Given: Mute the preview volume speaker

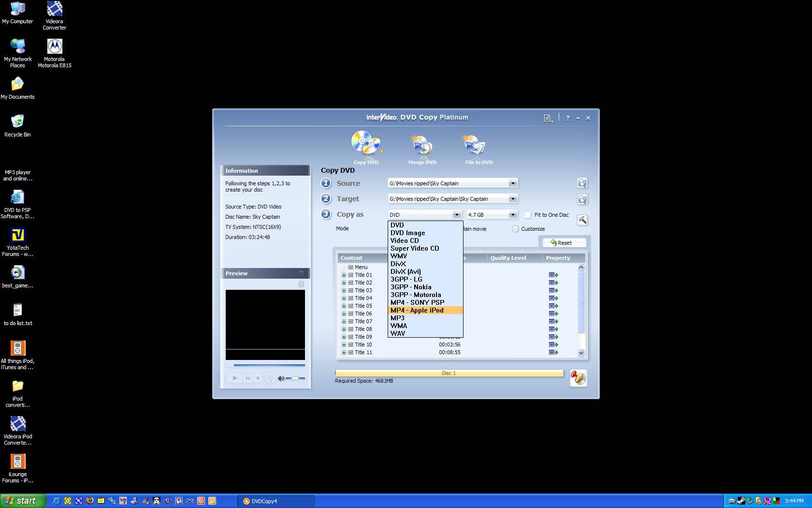Looking at the screenshot, I should [x=281, y=378].
